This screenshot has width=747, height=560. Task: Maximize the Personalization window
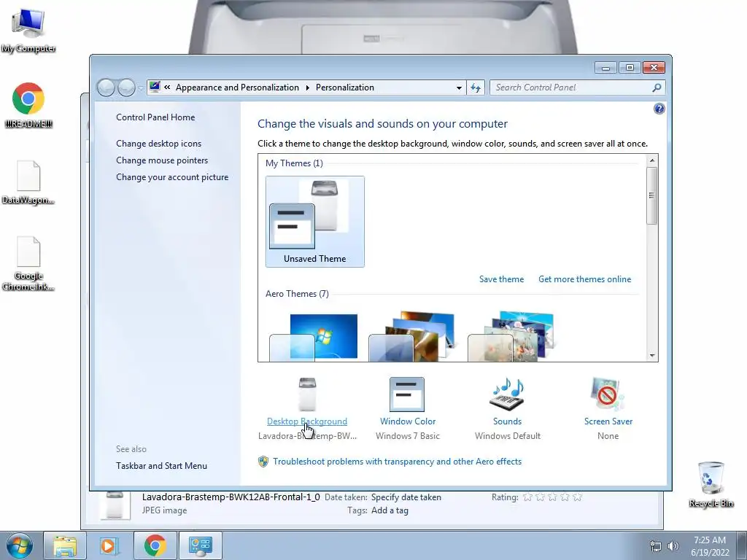[630, 68]
